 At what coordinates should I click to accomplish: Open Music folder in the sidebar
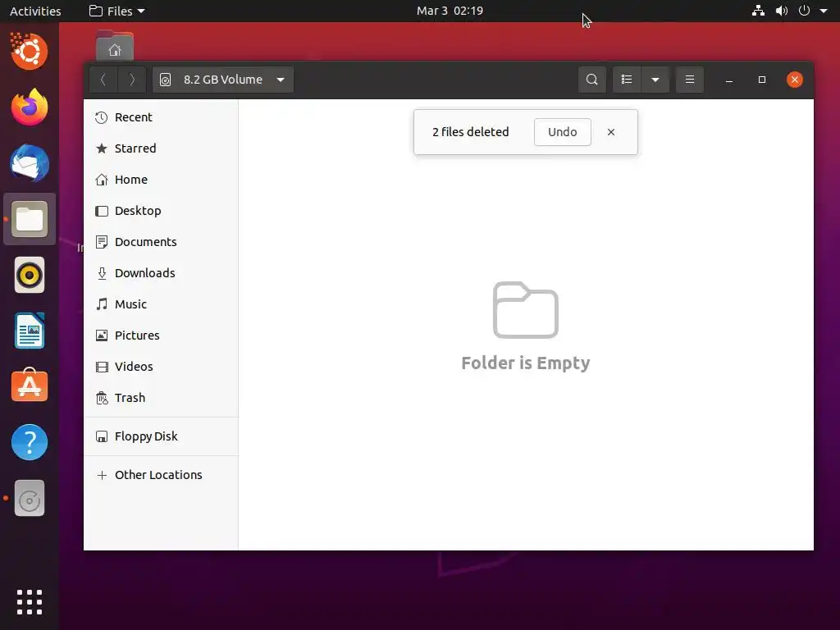(x=161, y=304)
